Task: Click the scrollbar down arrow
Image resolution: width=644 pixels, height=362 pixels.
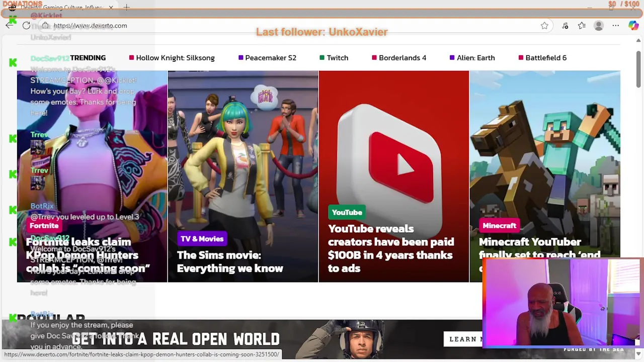Action: tap(638, 354)
